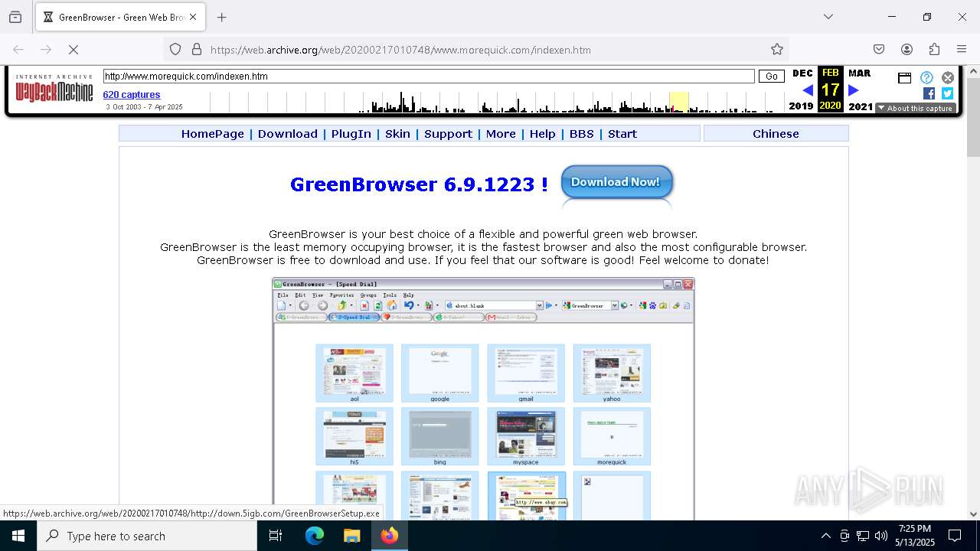The image size is (980, 551).
Task: Click the browser address bar URL
Action: point(400,50)
